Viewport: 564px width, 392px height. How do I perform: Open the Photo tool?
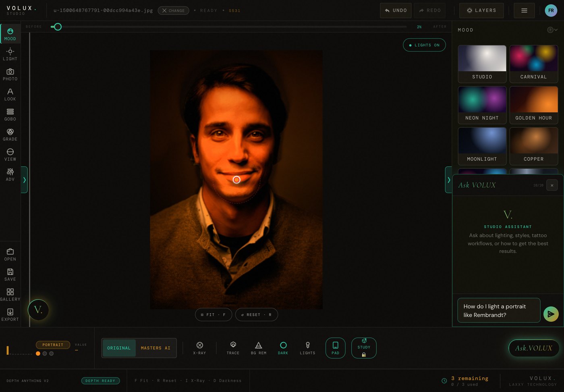(10, 74)
